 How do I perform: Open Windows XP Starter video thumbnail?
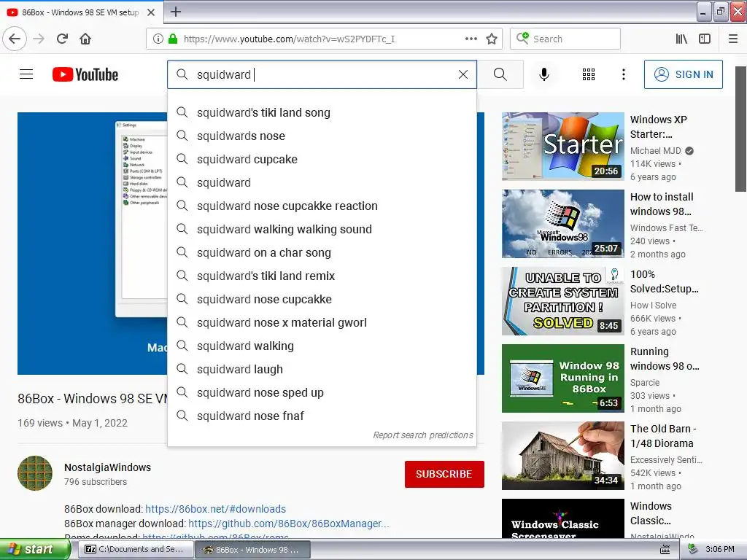click(562, 146)
